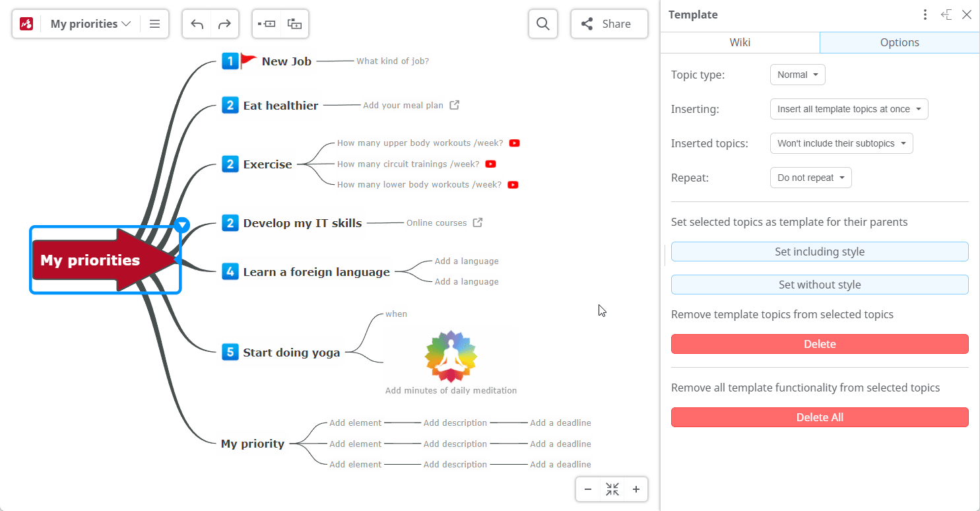Select the Options tab
Viewport: 980px width, 511px height.
pyautogui.click(x=899, y=42)
